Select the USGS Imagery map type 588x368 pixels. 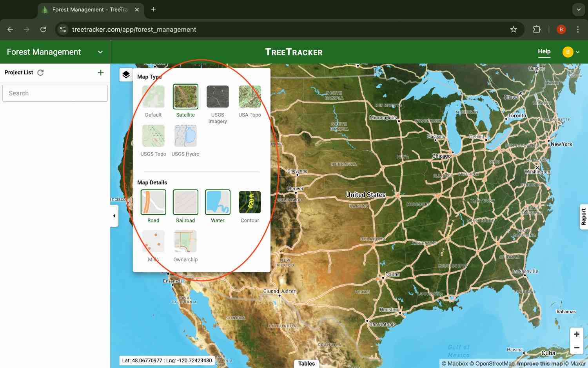pos(218,97)
